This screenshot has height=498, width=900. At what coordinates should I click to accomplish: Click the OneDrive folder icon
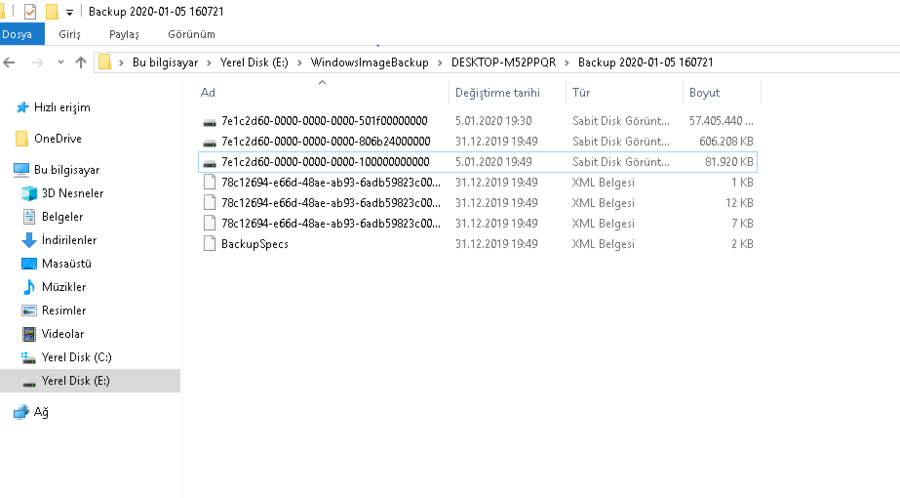click(22, 138)
